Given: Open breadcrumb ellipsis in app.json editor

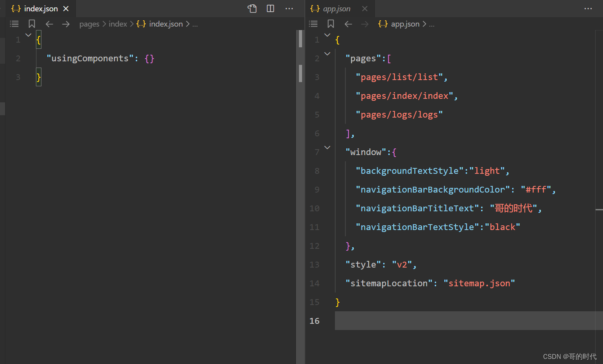Looking at the screenshot, I should (x=431, y=24).
